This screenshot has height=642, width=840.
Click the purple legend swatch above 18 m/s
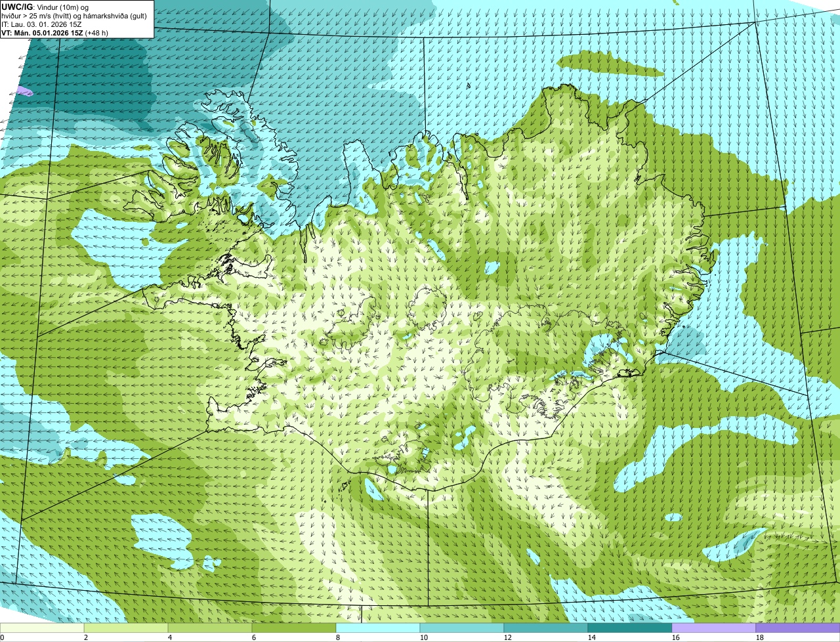tap(798, 628)
